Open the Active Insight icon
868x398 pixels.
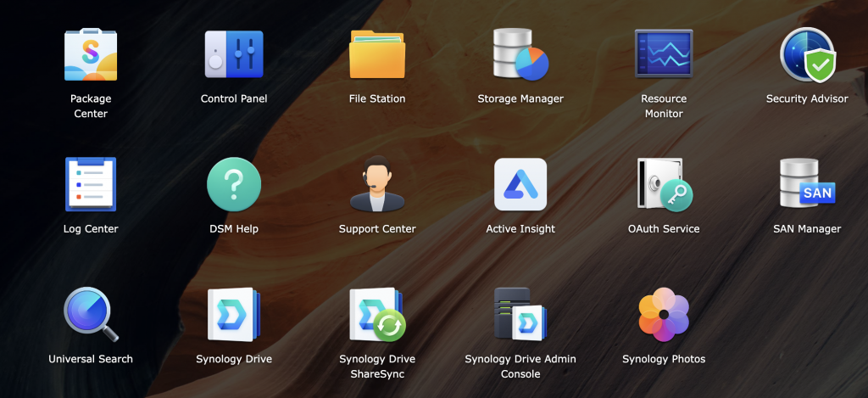coord(520,184)
